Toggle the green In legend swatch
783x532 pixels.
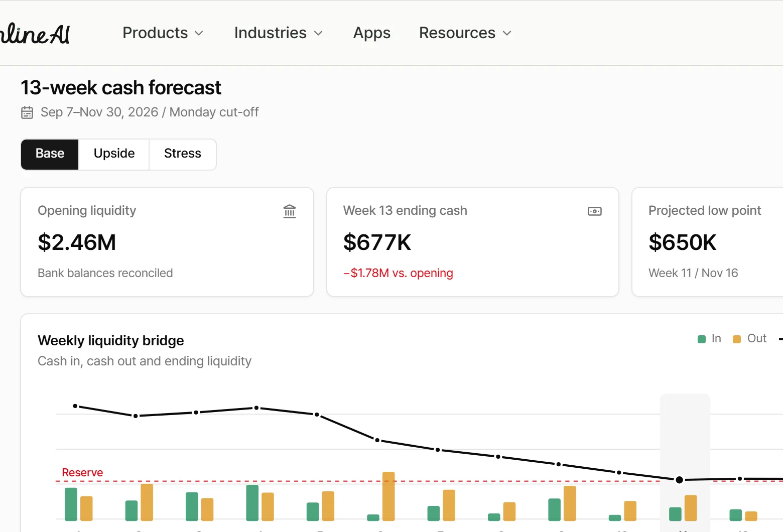(702, 339)
